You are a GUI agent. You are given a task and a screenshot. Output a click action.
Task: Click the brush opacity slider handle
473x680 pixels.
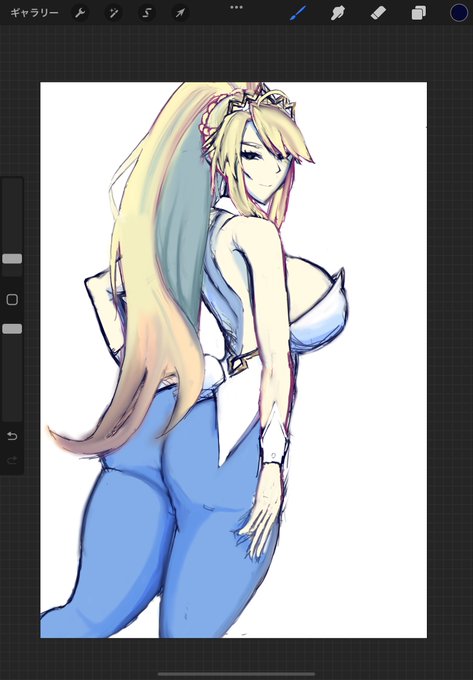point(12,329)
